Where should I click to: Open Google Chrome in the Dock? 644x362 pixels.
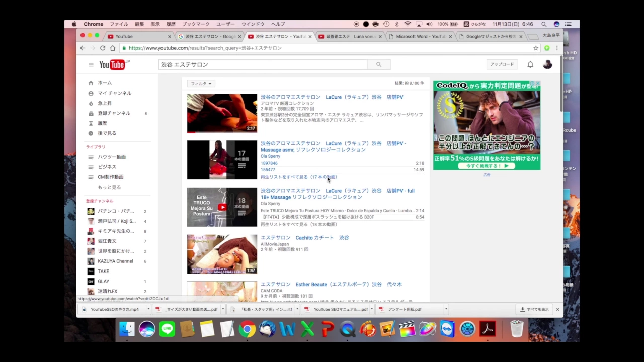[247, 329]
